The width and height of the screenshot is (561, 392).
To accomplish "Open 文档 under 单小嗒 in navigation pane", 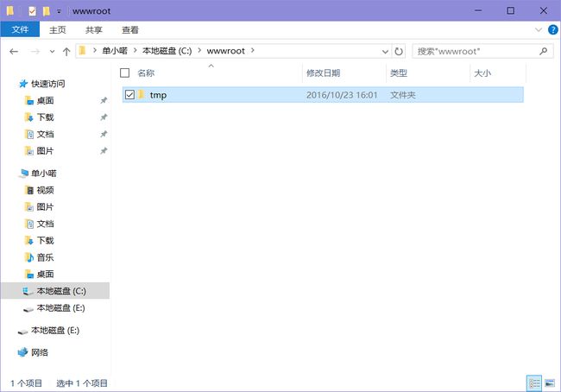I will [x=45, y=224].
